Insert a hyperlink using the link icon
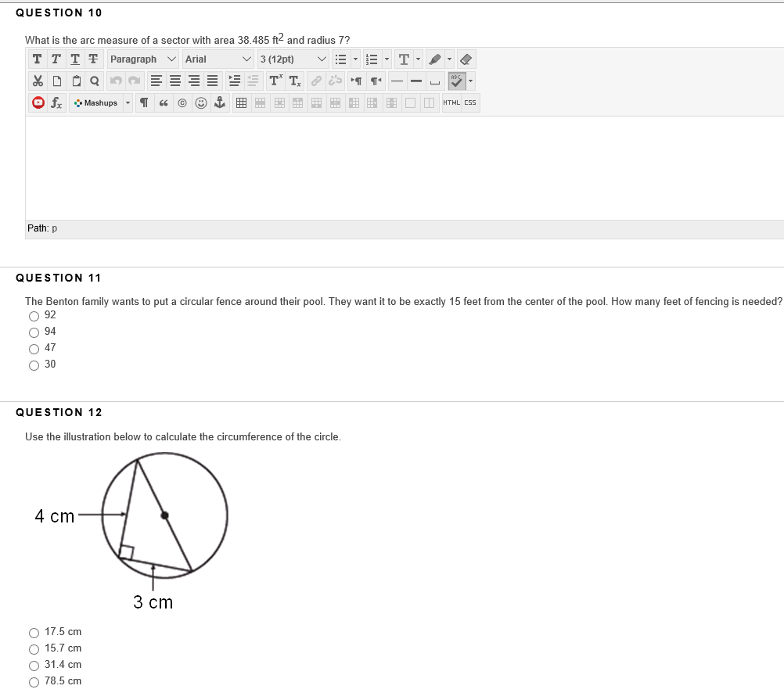This screenshot has height=700, width=784. point(315,80)
